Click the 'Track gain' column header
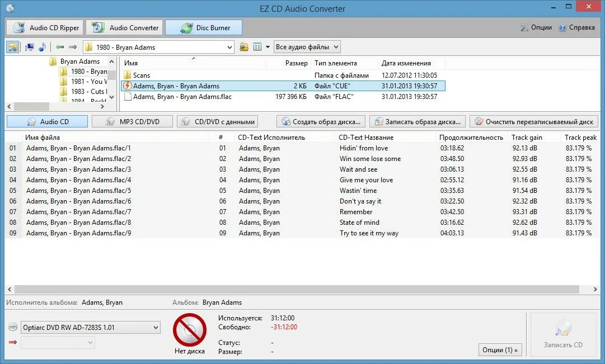605x364 pixels. pyautogui.click(x=534, y=138)
